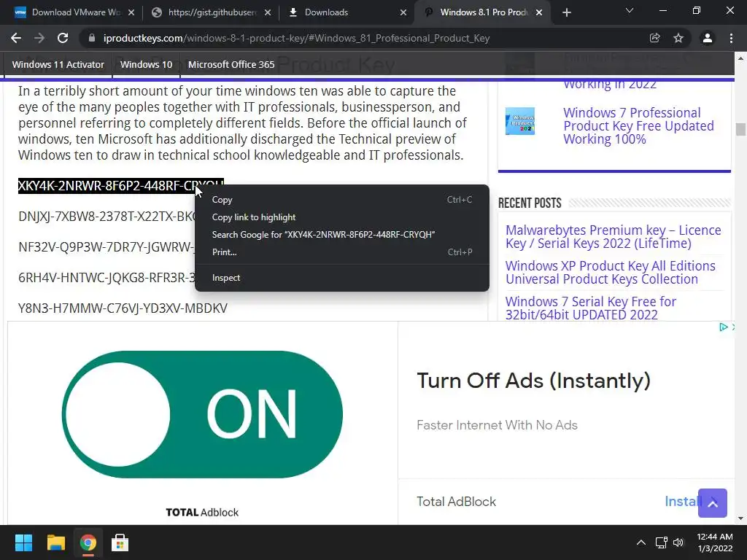Screen dimensions: 747x560
Task: Click the scrollbar down arrow
Action: (x=740, y=518)
